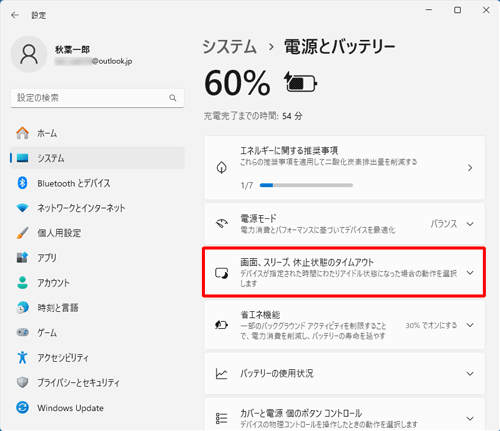Expand バッテリーの使用状況 chevron
Viewport: 500px width, 431px height.
click(x=470, y=374)
